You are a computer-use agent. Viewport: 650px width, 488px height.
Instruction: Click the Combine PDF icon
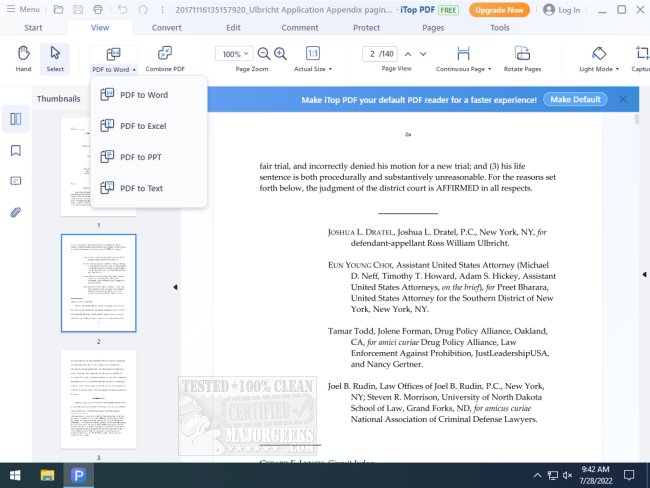pyautogui.click(x=164, y=53)
